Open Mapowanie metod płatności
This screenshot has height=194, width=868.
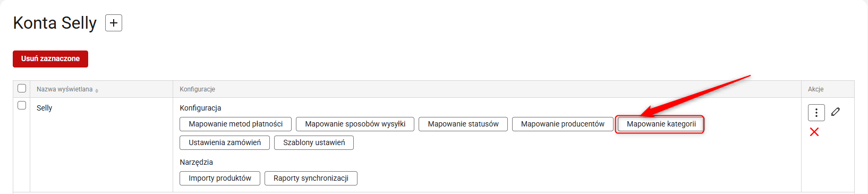tap(236, 124)
